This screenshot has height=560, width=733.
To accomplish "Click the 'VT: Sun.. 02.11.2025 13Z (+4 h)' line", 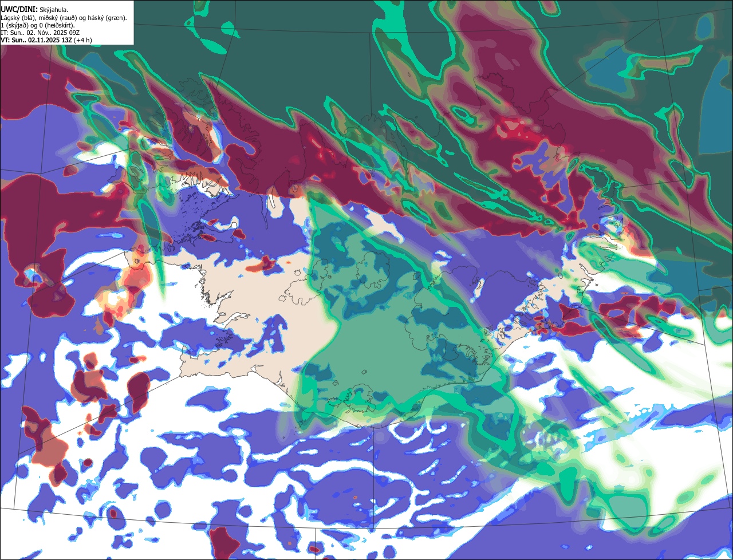I will (x=46, y=40).
